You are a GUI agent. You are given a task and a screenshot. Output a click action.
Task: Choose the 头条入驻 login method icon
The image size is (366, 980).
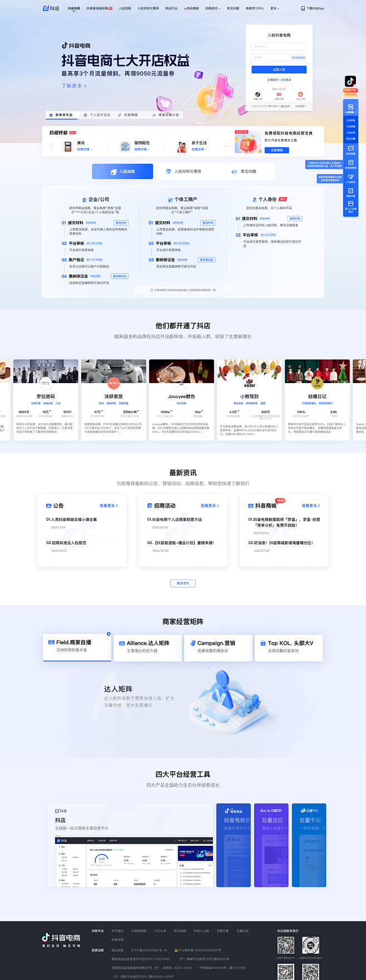279,95
